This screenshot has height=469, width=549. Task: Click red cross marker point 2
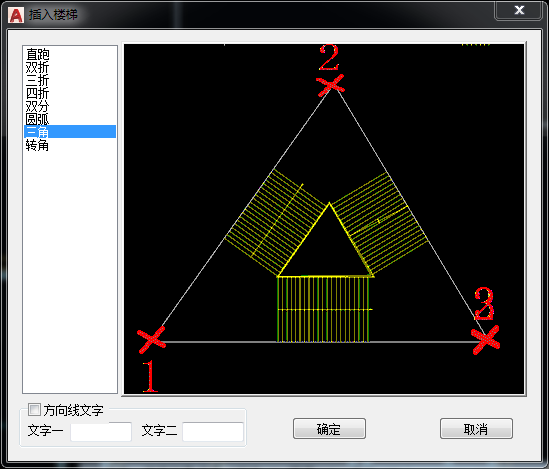[x=330, y=85]
